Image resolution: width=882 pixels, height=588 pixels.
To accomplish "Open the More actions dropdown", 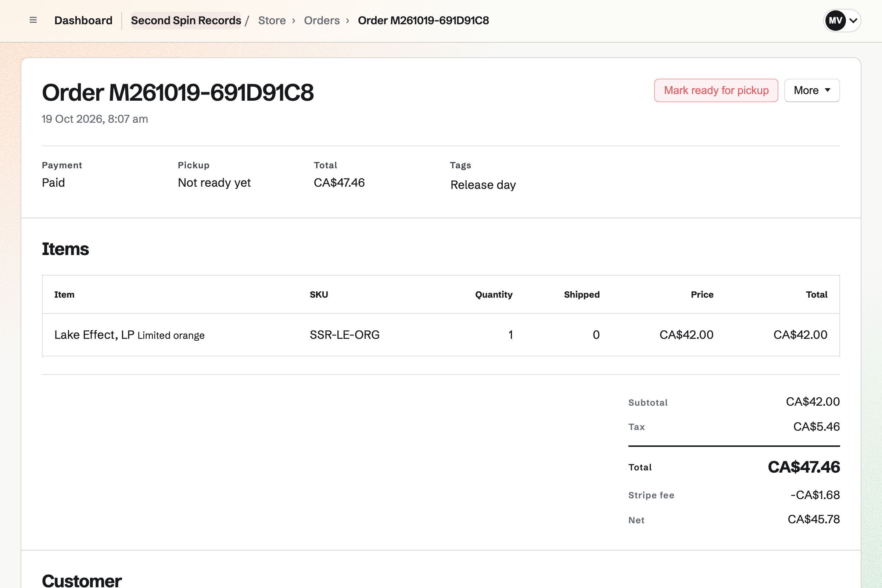I will [812, 90].
